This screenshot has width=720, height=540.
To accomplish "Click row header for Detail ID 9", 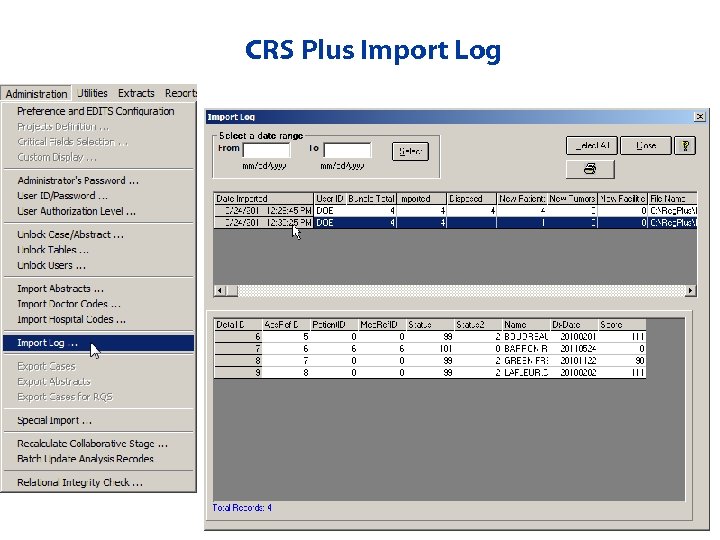I will 238,372.
